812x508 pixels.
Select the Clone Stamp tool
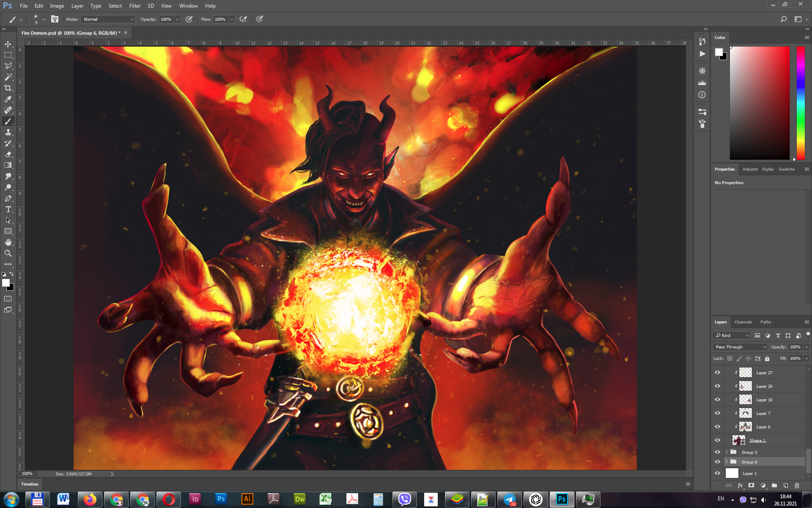pos(8,132)
